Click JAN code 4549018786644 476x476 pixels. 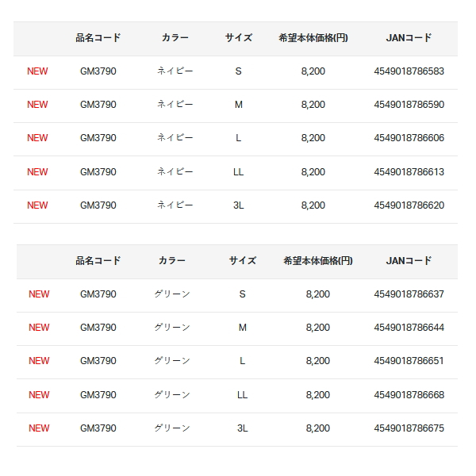(409, 327)
